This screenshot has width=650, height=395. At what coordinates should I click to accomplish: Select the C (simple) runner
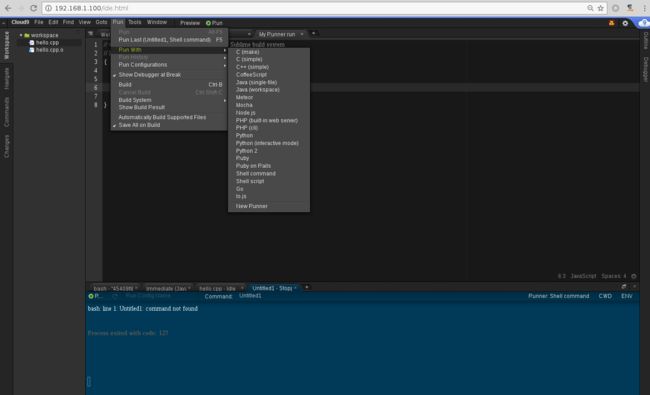tap(269, 59)
